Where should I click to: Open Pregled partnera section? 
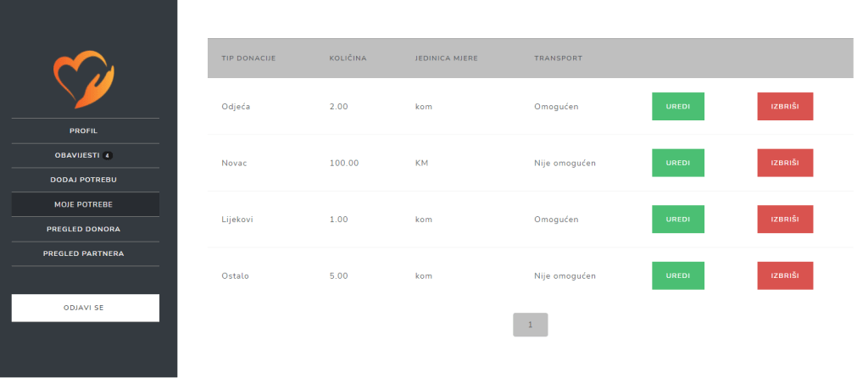tap(84, 253)
